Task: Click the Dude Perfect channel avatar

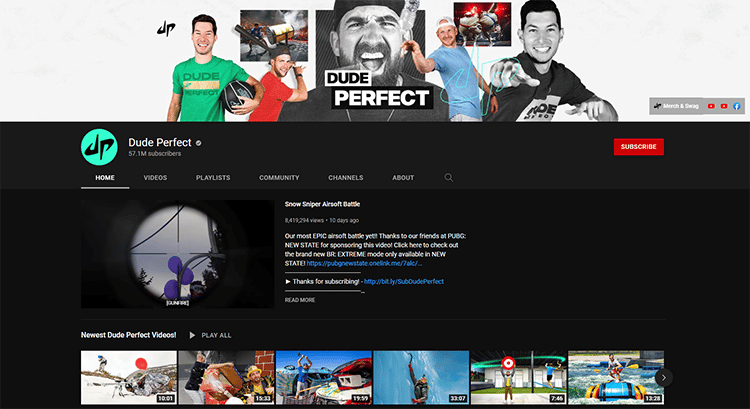Action: point(99,147)
